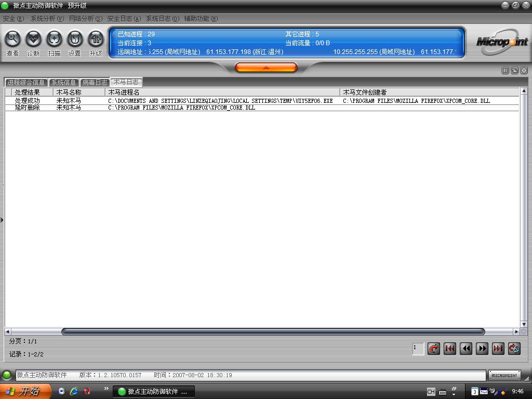
Task: Click the 分页: 1/1 pagination label
Action: point(23,341)
